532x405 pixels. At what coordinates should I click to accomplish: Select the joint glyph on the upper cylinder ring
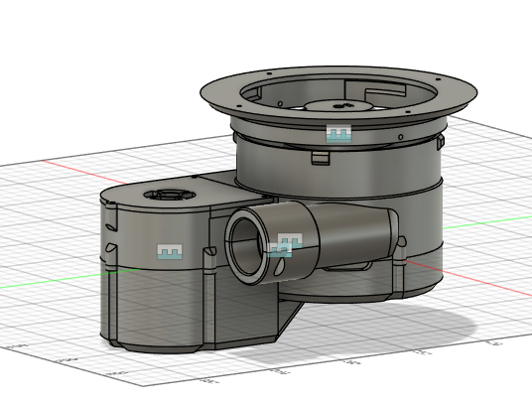pos(338,134)
